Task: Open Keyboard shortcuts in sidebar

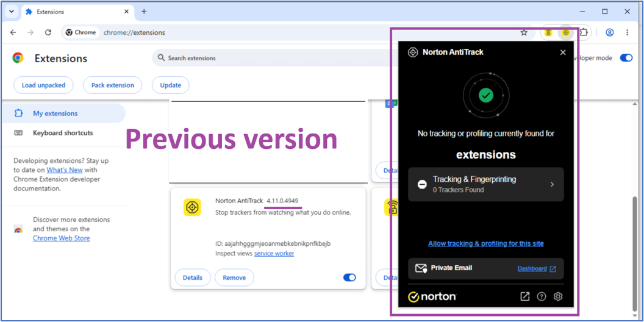Action: (x=63, y=133)
